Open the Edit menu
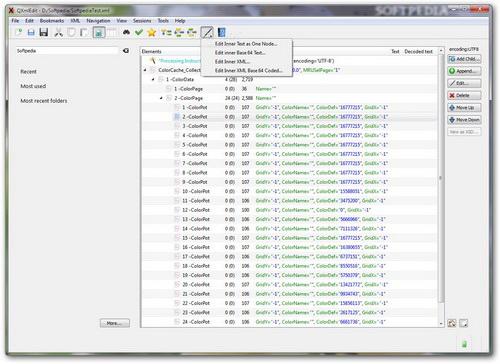 coord(29,21)
